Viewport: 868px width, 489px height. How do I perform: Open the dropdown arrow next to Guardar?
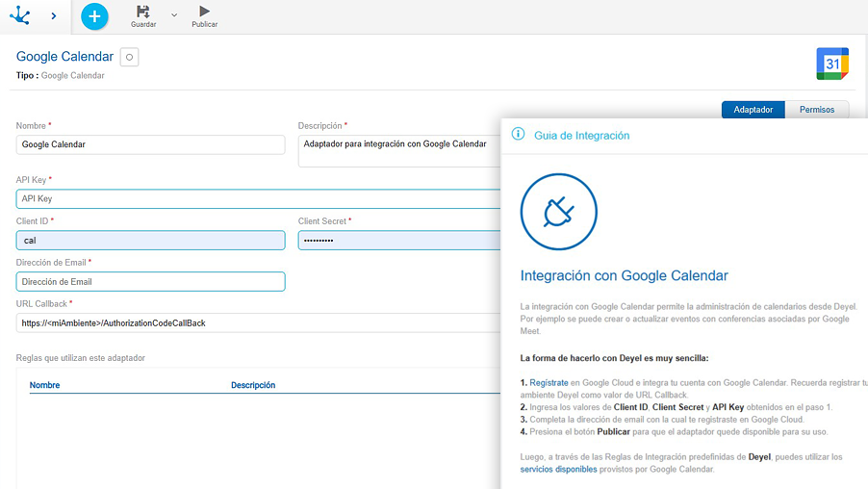coord(174,15)
